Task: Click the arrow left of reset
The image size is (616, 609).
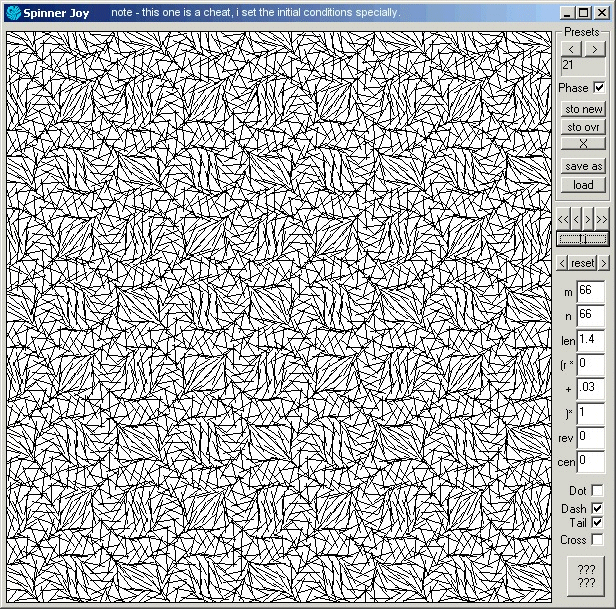Action: pyautogui.click(x=563, y=263)
